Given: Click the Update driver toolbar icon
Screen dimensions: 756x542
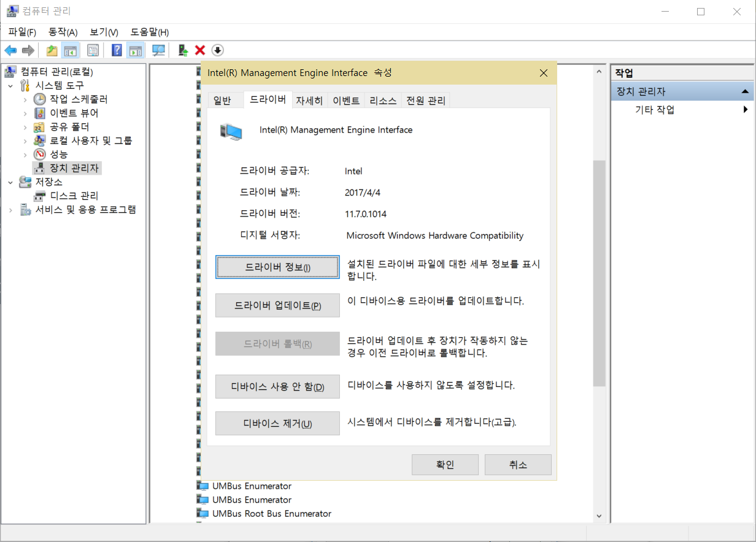Looking at the screenshot, I should [x=182, y=50].
